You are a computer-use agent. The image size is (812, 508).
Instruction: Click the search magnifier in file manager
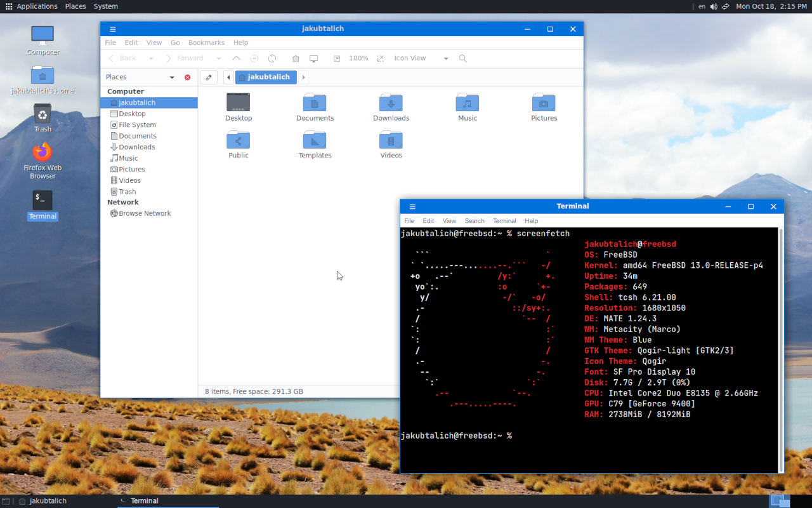(463, 58)
